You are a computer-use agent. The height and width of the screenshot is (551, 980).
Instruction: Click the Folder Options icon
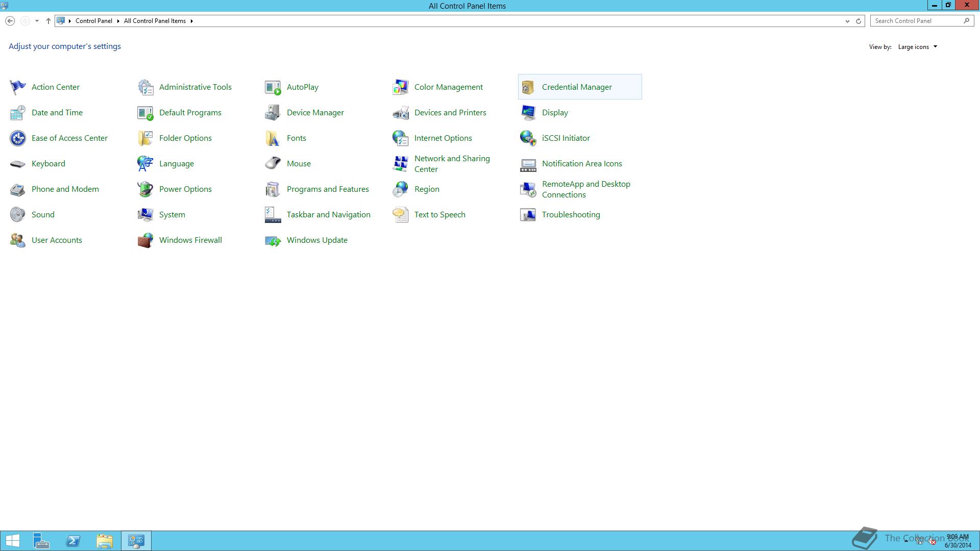[x=145, y=138]
